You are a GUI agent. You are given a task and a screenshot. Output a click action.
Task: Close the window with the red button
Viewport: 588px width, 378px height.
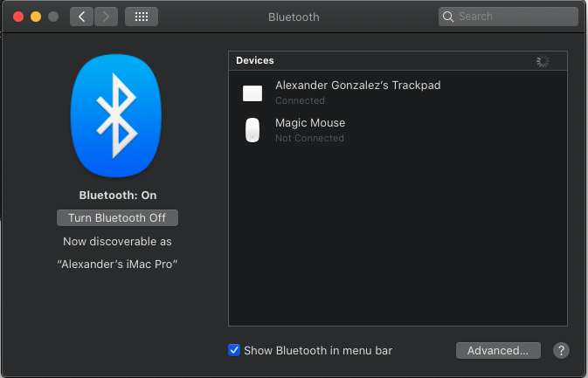(18, 17)
